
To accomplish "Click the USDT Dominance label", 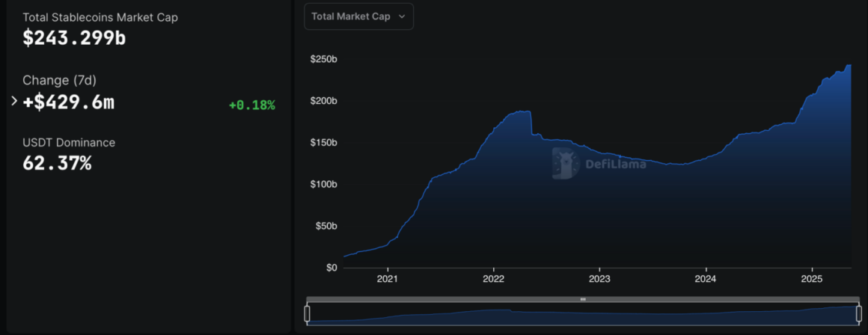I will pos(69,142).
